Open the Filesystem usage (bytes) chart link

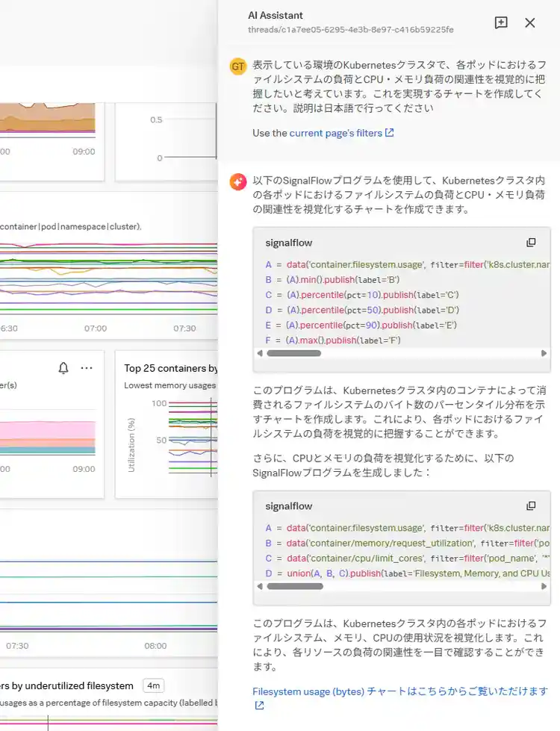(400, 691)
